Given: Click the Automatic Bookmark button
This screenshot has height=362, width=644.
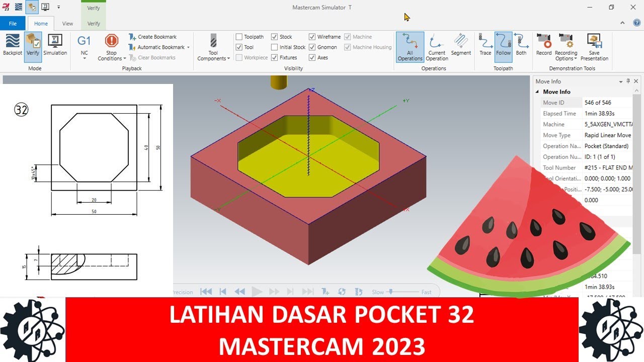Looking at the screenshot, I should (x=157, y=47).
